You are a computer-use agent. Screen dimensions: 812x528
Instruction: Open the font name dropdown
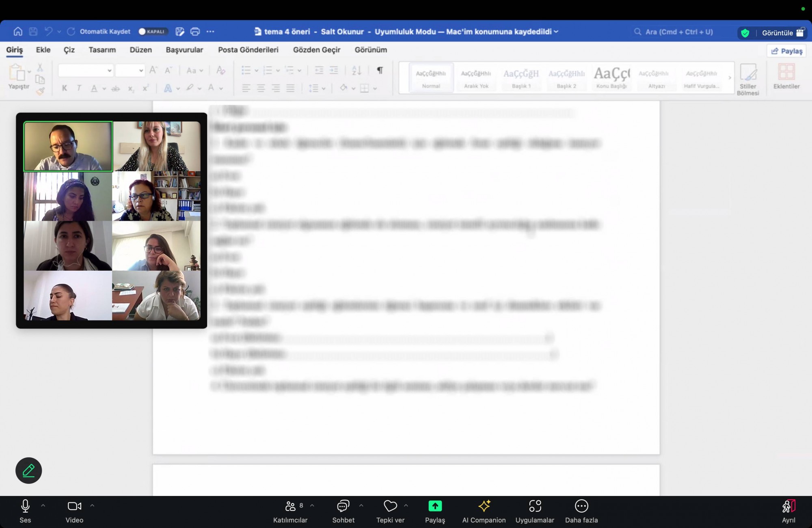pyautogui.click(x=109, y=71)
